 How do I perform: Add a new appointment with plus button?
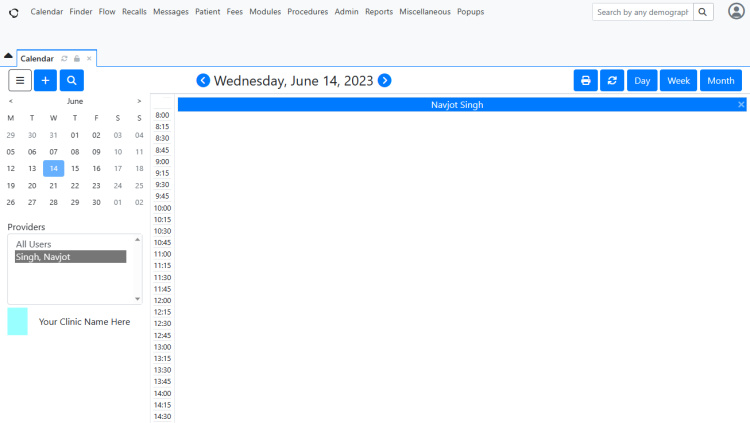point(45,80)
